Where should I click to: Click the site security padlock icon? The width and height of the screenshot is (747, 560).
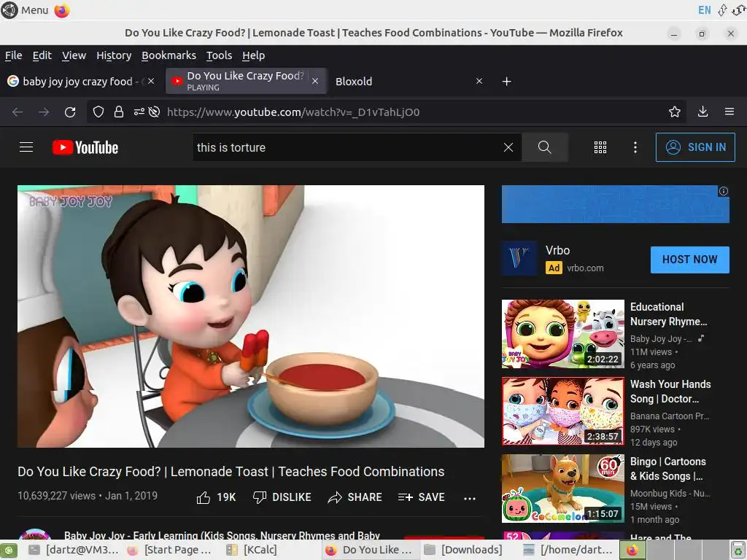click(x=119, y=112)
